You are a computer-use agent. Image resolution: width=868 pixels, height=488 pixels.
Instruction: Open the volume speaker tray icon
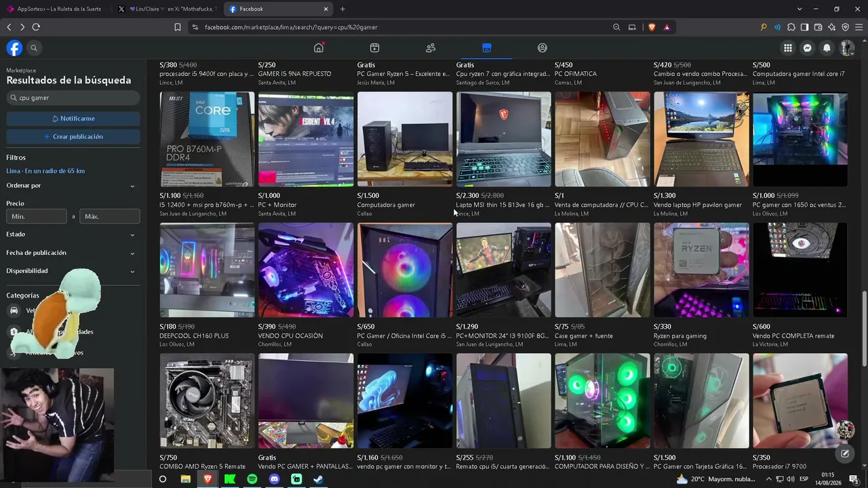[x=791, y=479]
